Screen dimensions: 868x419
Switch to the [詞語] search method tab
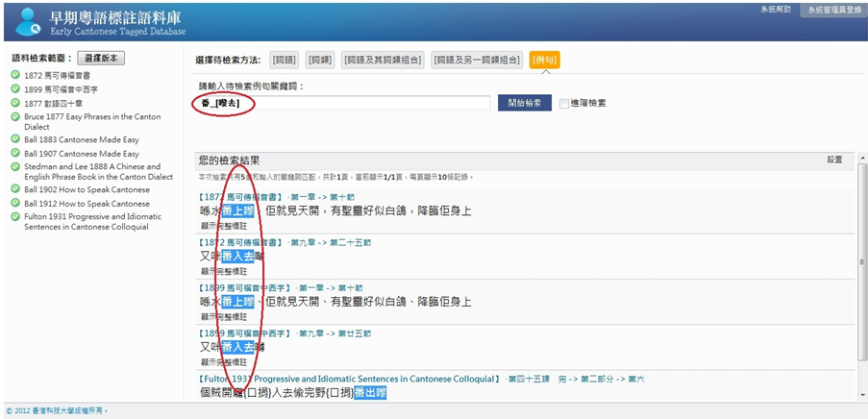(x=285, y=60)
